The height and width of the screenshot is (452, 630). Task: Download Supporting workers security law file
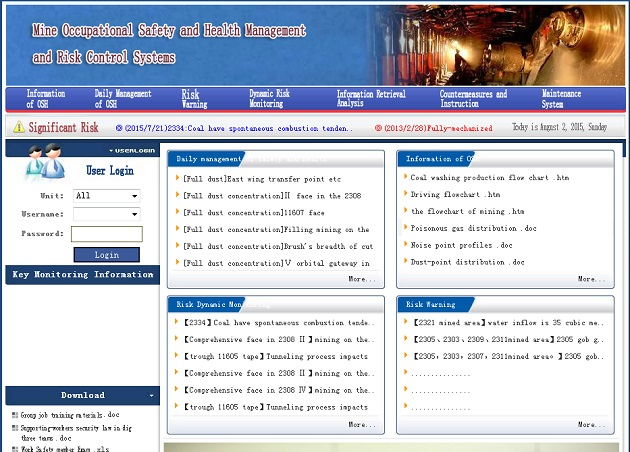(x=76, y=433)
